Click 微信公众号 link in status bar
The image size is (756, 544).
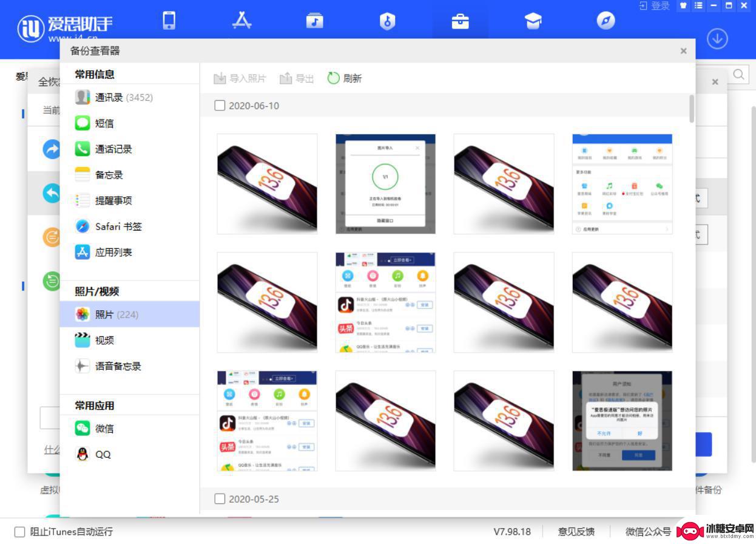coord(649,532)
